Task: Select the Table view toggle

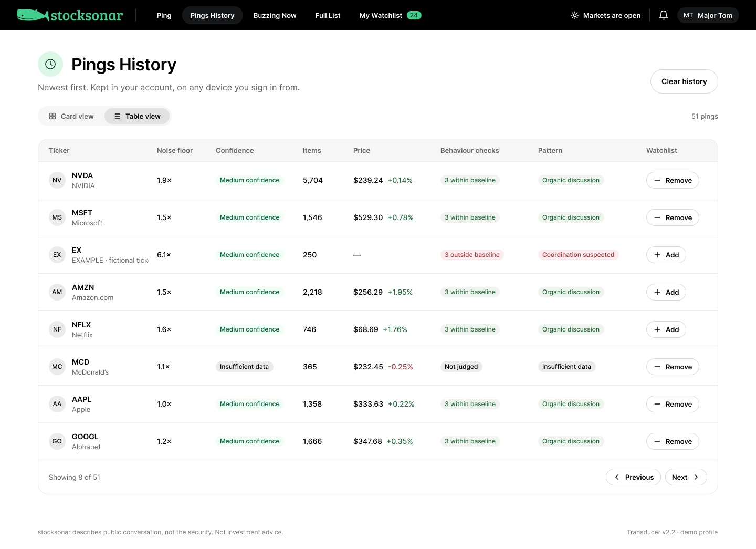Action: [137, 116]
